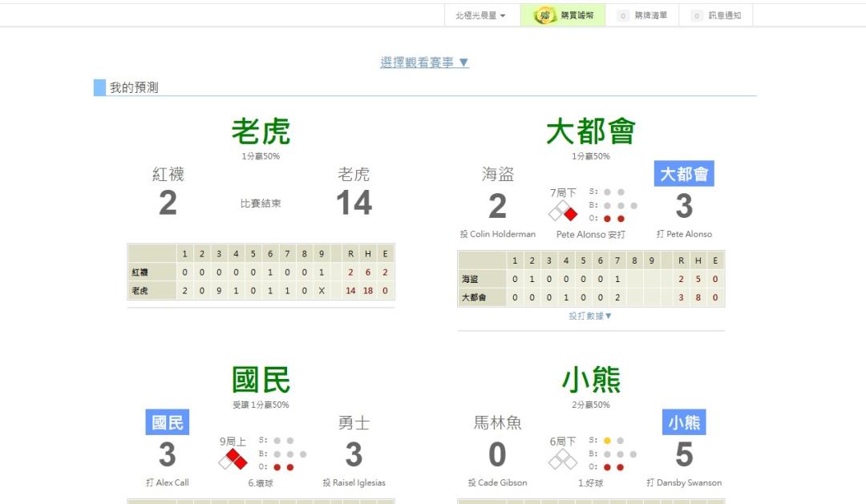Click the 勇士 team name
866x504 pixels.
(354, 423)
